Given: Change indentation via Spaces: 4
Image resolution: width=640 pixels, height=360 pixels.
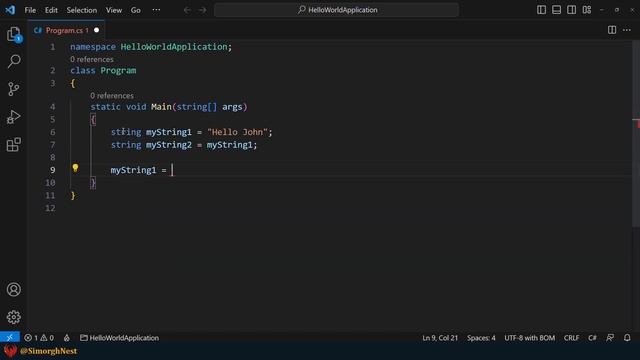Looking at the screenshot, I should (x=481, y=338).
